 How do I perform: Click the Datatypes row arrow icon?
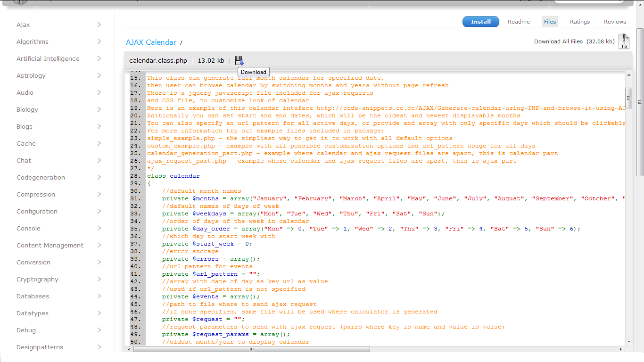(99, 313)
